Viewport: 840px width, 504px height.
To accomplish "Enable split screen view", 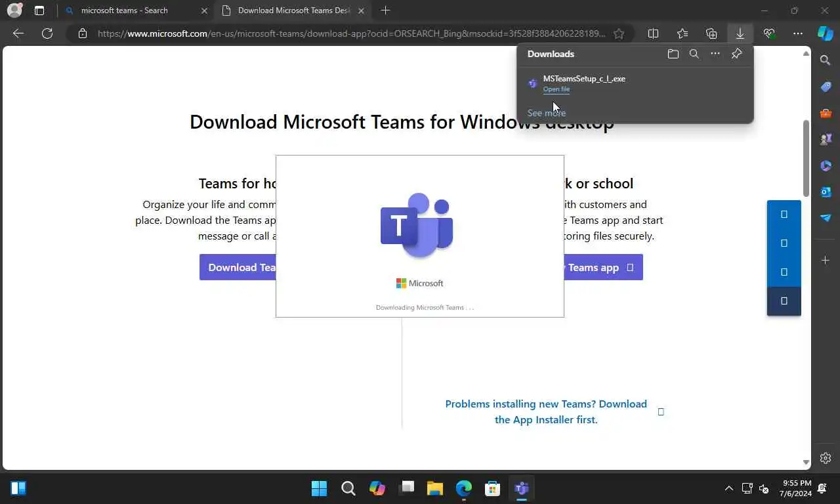I will (653, 33).
